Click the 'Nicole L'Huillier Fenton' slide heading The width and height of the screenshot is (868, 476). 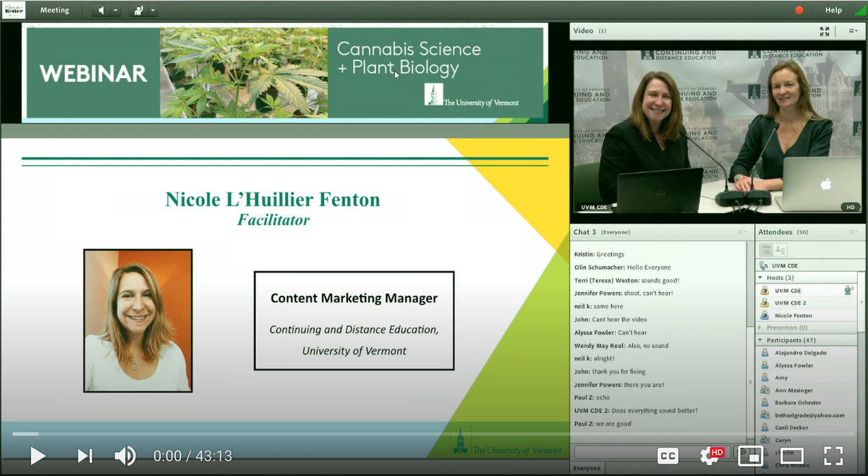point(273,200)
